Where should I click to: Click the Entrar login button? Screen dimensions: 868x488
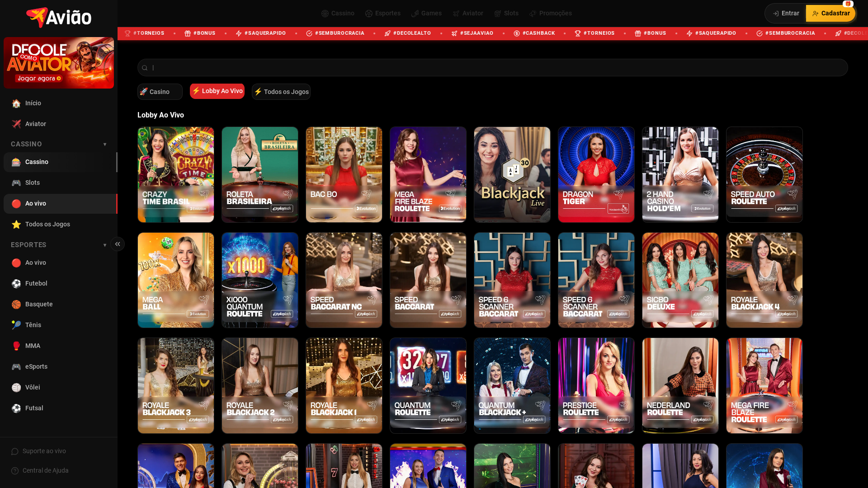point(786,14)
